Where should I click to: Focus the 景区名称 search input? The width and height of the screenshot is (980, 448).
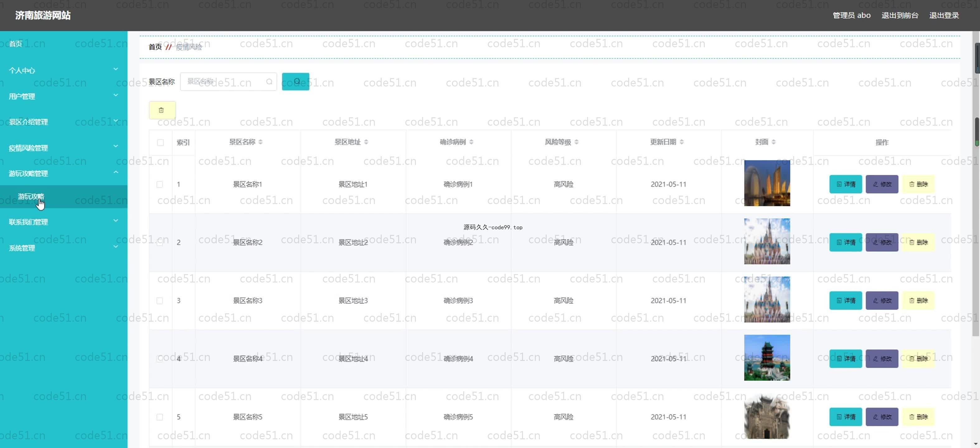[228, 82]
